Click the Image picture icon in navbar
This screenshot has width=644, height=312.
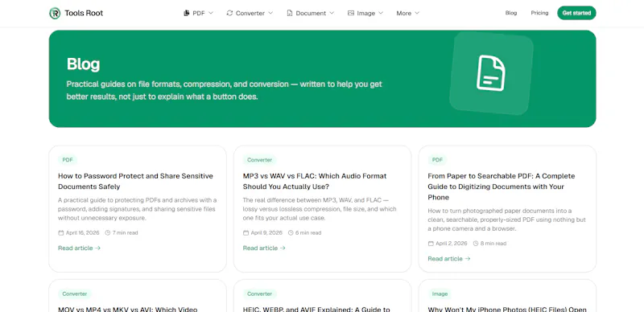tap(351, 13)
